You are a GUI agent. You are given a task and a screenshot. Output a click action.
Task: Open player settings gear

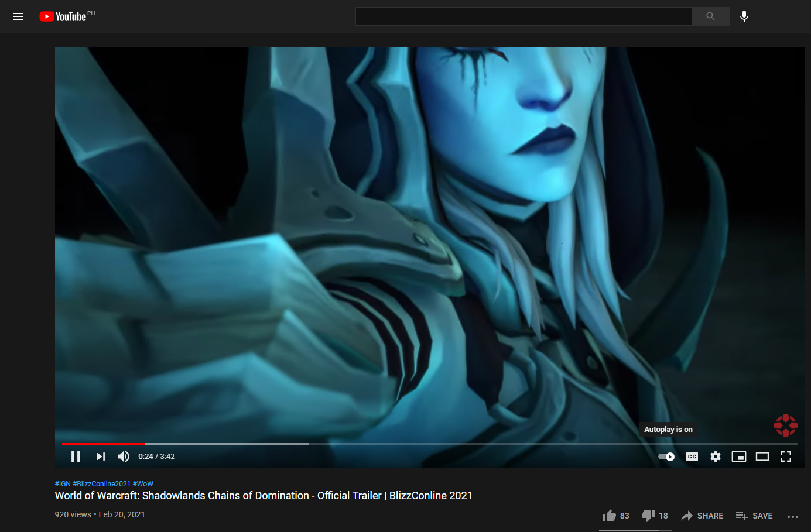716,457
